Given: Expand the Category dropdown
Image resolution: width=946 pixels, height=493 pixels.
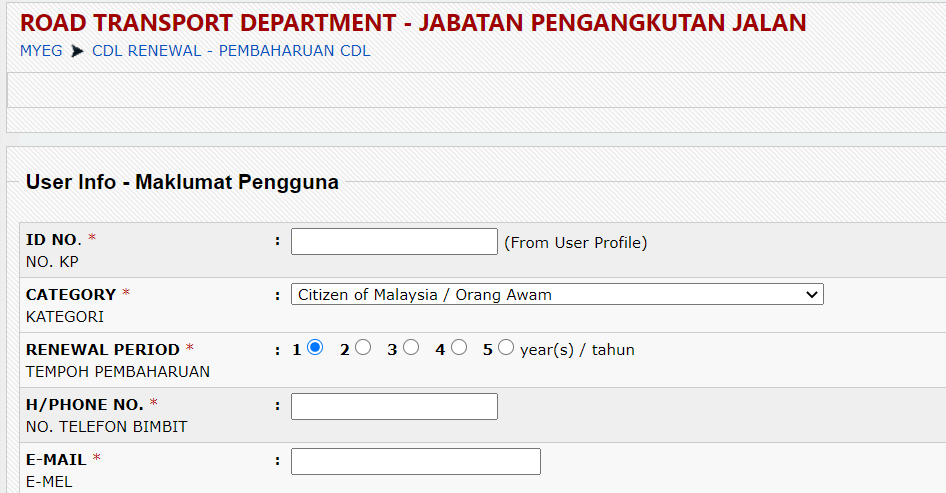Looking at the screenshot, I should (557, 295).
